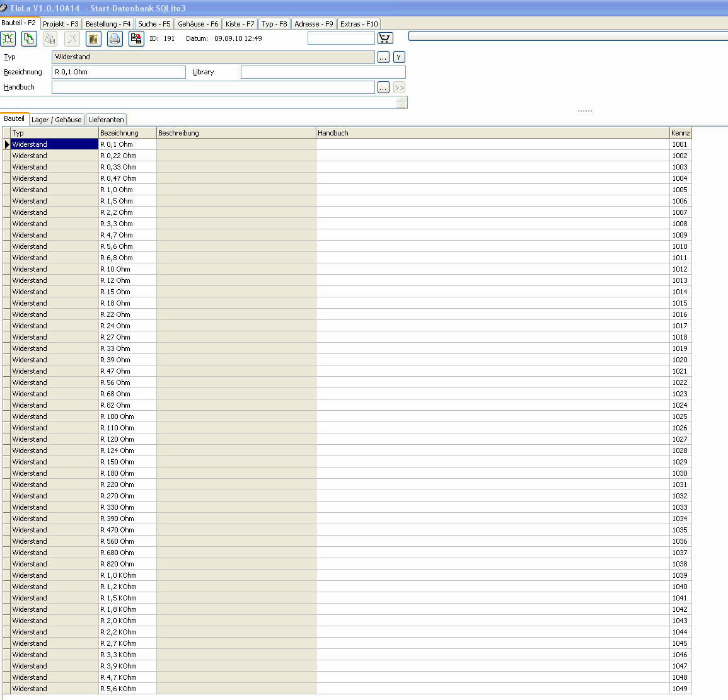Click the new component icon
This screenshot has width=728, height=700.
click(8, 39)
